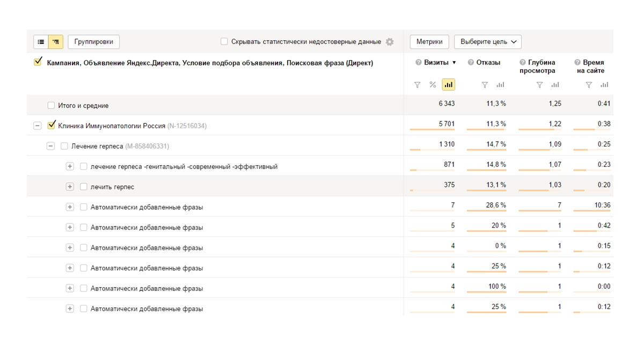
Task: Expand the лечение герпеса -генитальный row
Action: [x=70, y=166]
